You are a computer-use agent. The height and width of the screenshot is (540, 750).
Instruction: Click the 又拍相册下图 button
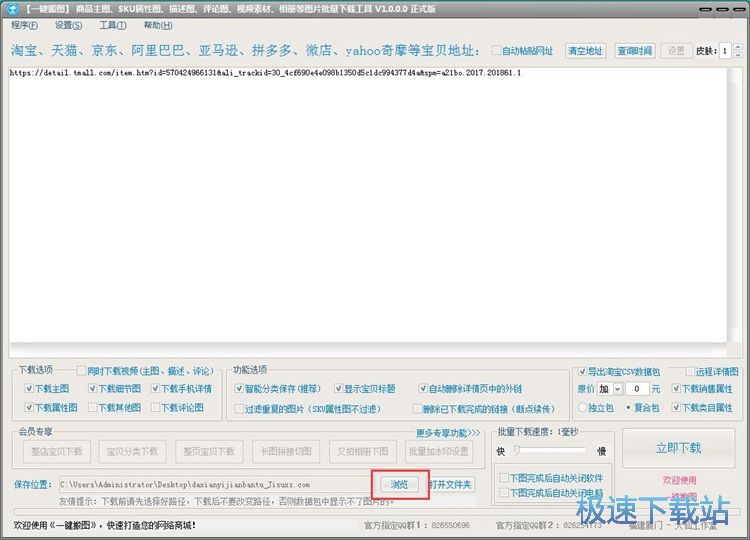(x=363, y=452)
